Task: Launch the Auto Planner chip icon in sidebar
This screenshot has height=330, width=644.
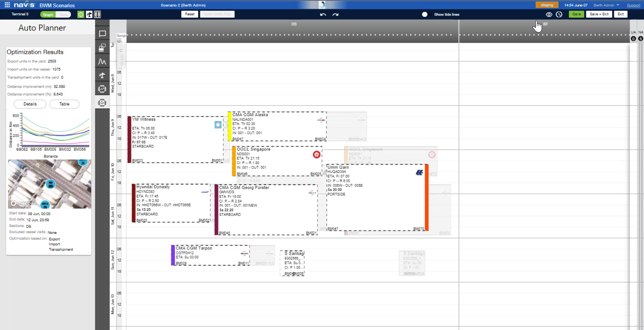Action: tap(102, 102)
